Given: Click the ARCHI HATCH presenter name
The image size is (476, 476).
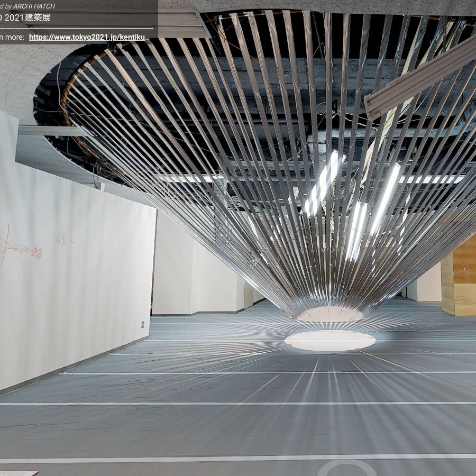Looking at the screenshot, I should [34, 6].
